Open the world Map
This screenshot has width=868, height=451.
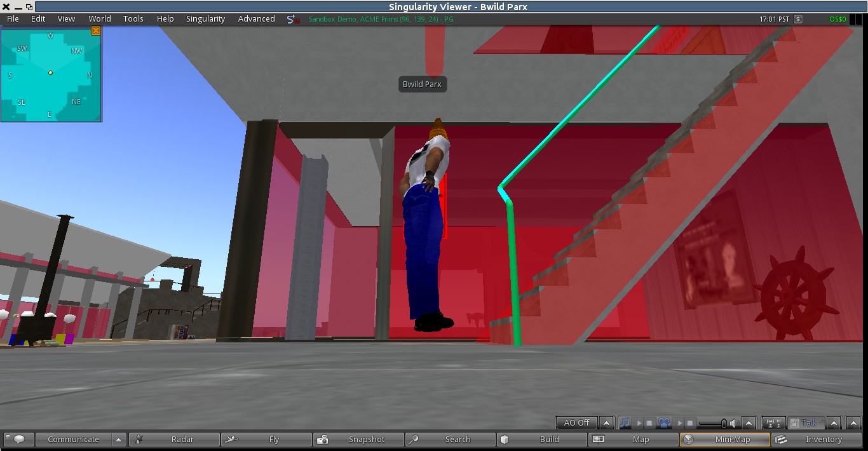coord(634,439)
